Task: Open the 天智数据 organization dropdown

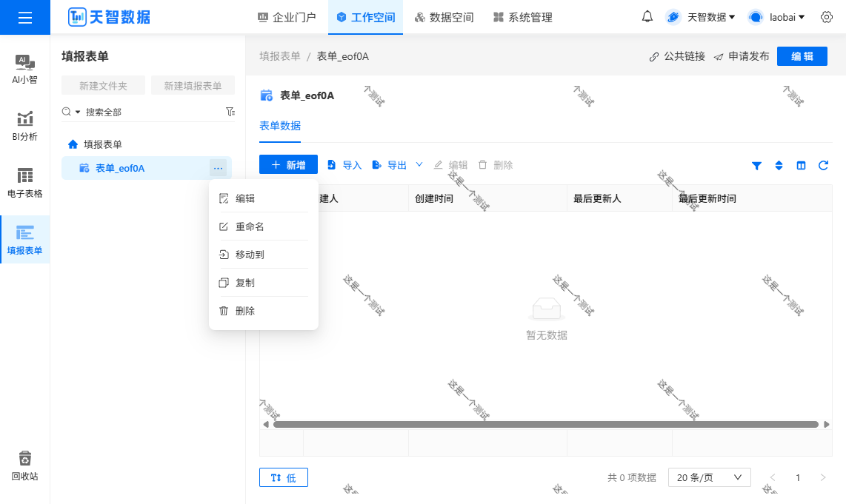Action: tap(700, 17)
